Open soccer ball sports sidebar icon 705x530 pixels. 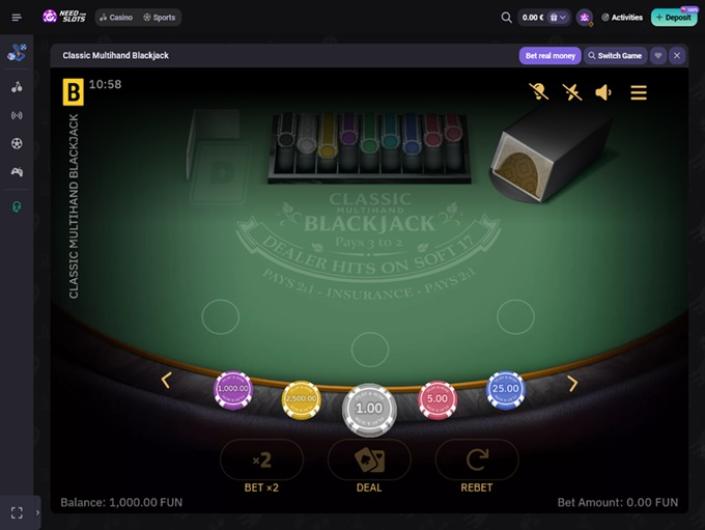click(x=17, y=143)
